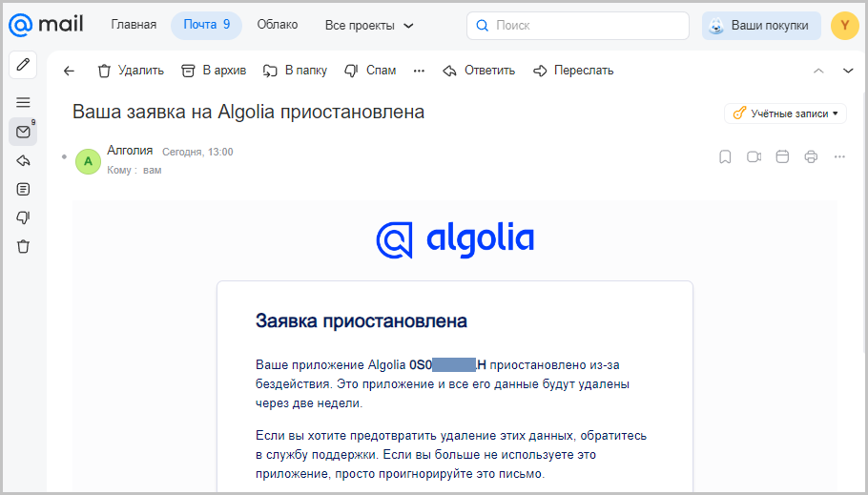Screen dimensions: 868x495
Task: Go to the next message down arrow
Action: 848,71
